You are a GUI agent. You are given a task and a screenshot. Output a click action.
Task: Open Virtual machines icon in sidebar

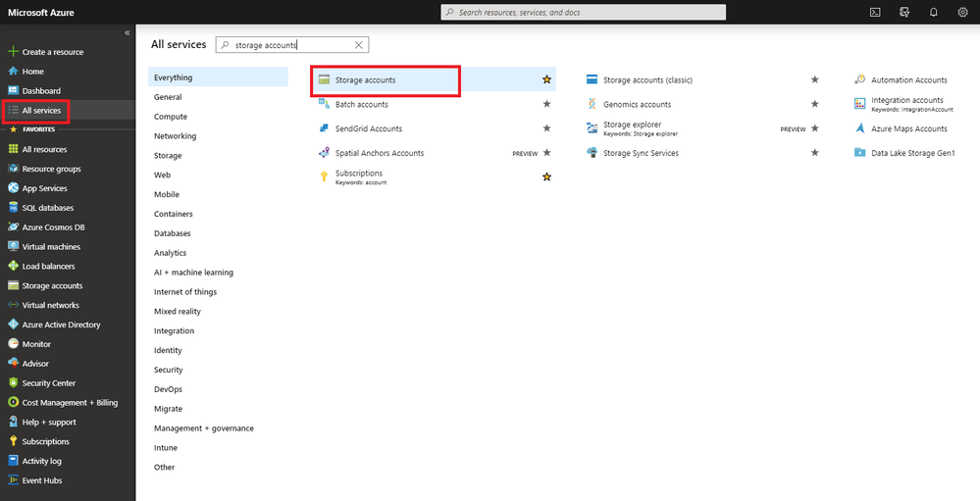coord(13,247)
